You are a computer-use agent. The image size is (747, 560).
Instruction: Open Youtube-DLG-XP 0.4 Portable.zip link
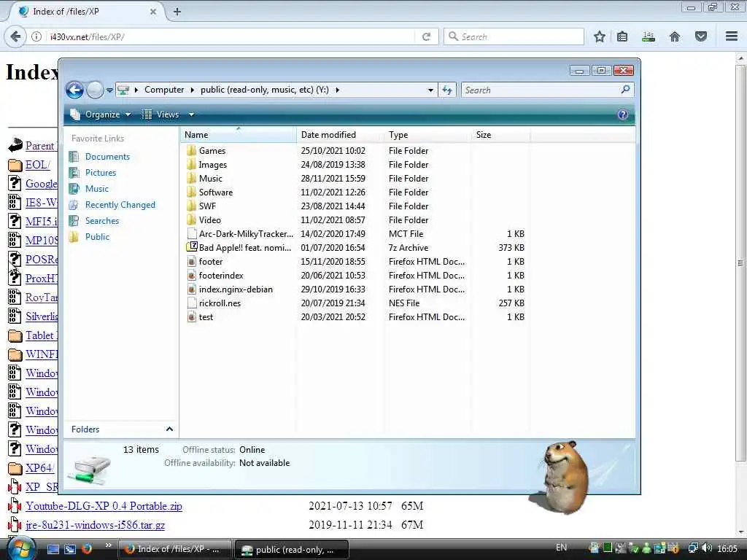104,506
